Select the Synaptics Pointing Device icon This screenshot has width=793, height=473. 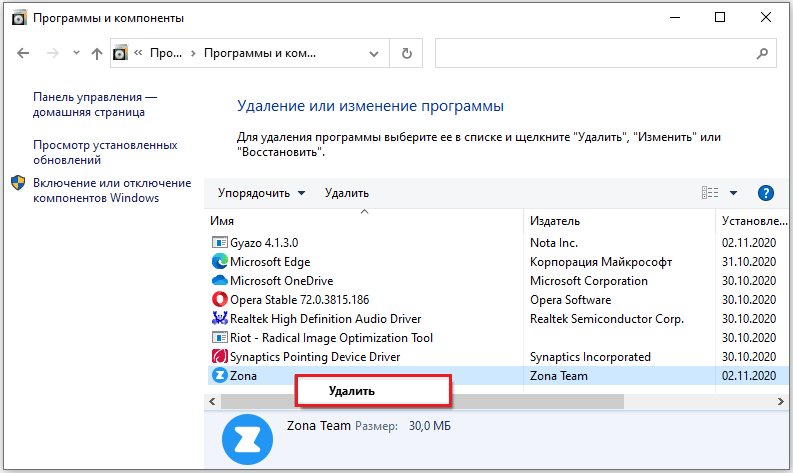point(219,356)
